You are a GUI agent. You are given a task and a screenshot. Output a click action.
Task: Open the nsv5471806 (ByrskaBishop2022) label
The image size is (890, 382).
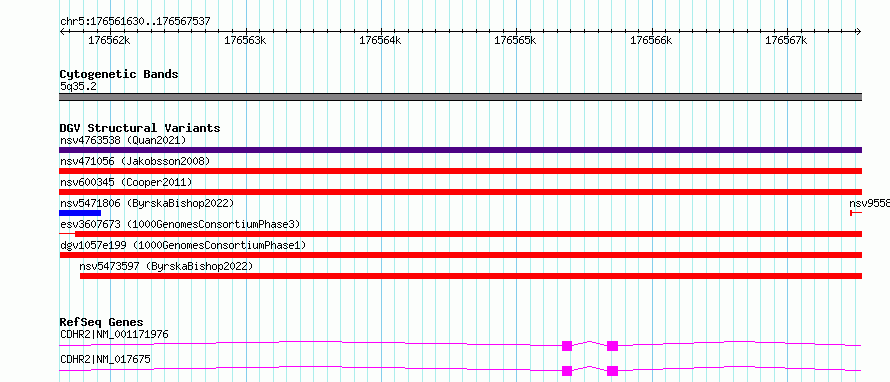[x=147, y=203]
